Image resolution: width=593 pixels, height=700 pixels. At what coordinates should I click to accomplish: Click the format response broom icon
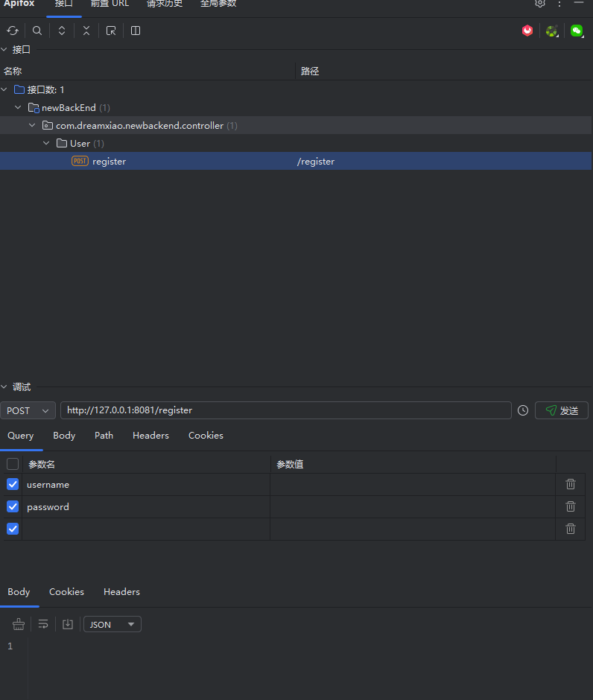(x=19, y=624)
